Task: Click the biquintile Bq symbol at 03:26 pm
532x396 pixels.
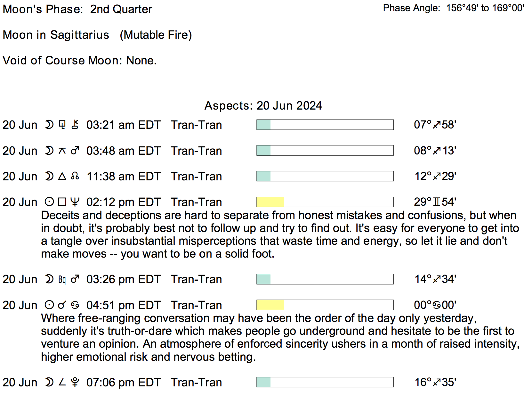Action: pyautogui.click(x=62, y=279)
